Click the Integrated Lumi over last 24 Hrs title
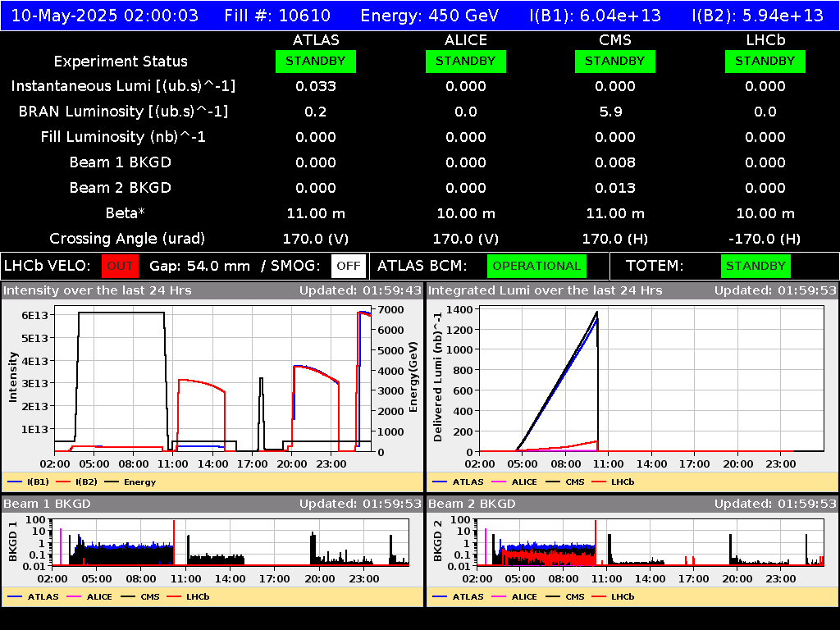 click(545, 291)
